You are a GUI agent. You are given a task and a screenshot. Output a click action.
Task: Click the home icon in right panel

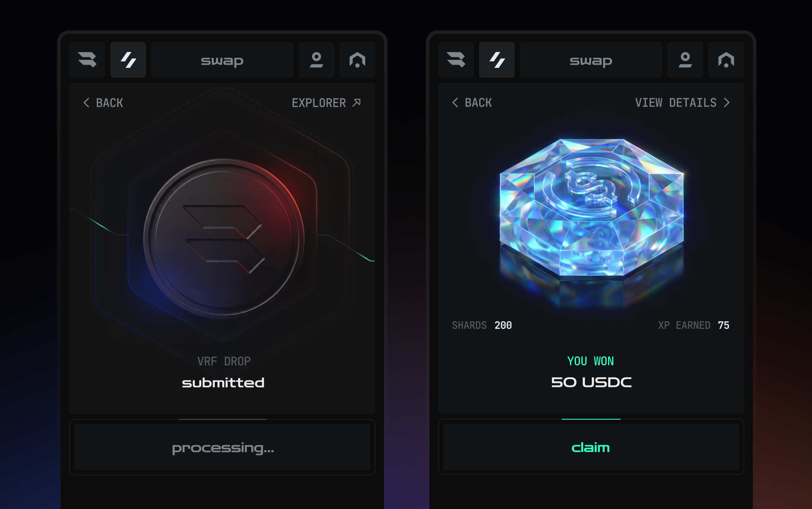726,60
